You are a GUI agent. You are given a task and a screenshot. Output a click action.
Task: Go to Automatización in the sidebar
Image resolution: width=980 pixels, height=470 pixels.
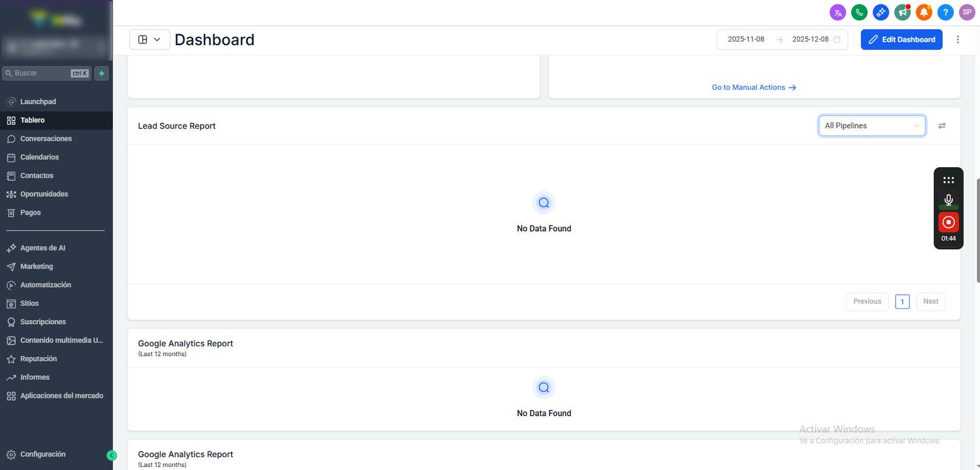[x=56, y=285]
